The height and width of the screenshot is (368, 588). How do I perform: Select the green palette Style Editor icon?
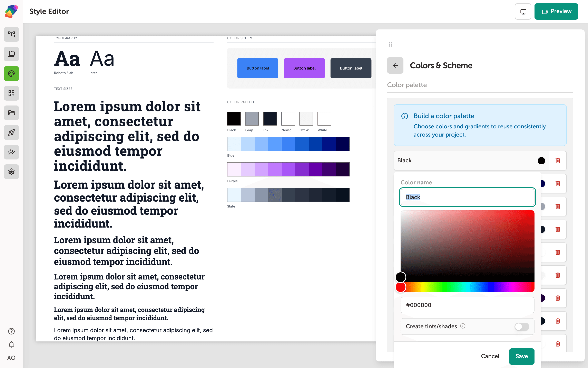(11, 74)
